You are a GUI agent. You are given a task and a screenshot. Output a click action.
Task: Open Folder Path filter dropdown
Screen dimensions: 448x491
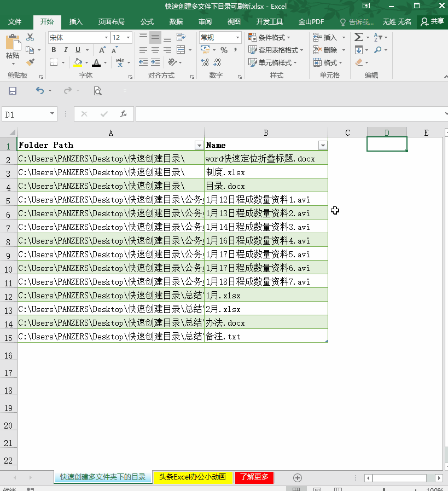click(x=199, y=145)
